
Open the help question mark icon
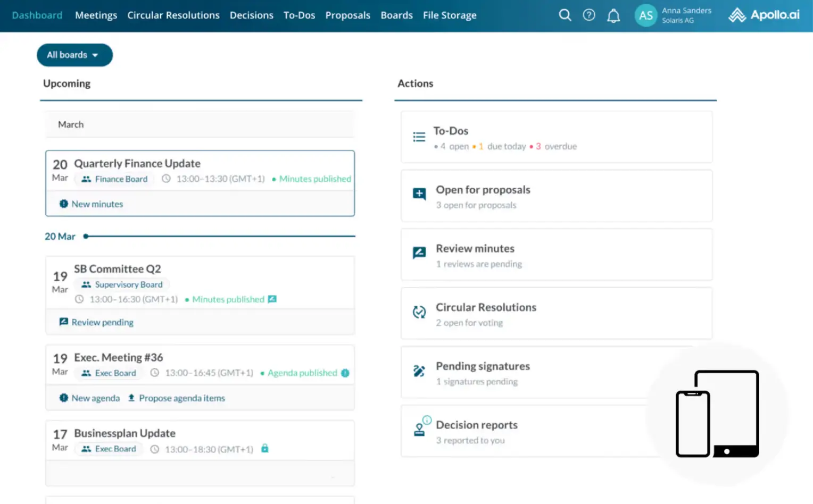click(589, 15)
